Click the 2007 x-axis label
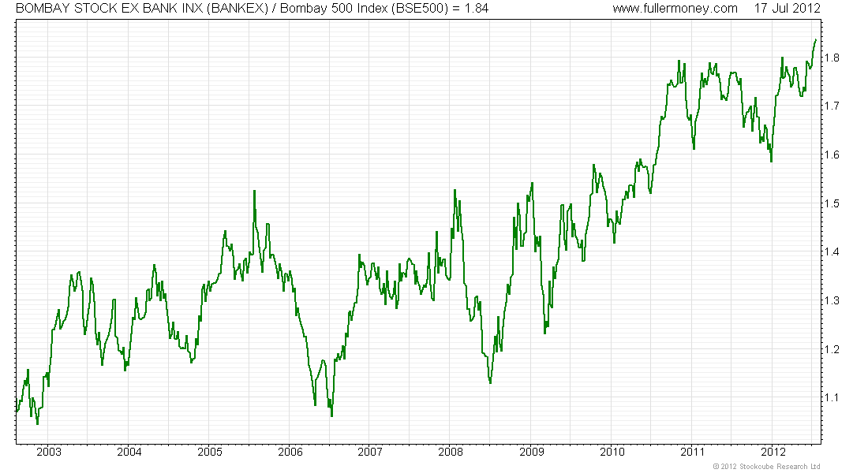The width and height of the screenshot is (868, 473). point(370,452)
